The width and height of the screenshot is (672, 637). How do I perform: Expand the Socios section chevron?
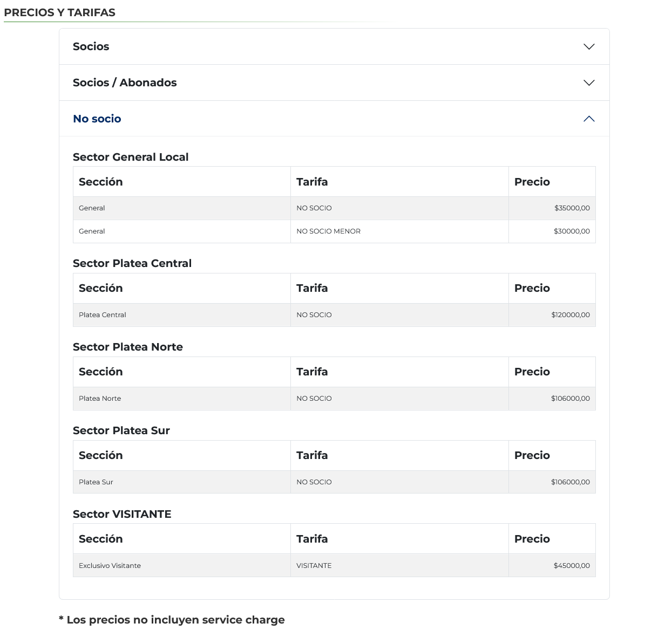point(589,47)
